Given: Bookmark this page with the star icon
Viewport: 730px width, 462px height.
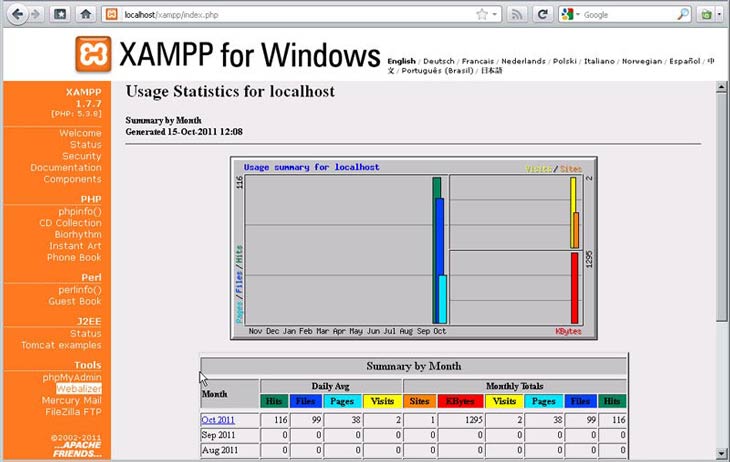Looking at the screenshot, I should coord(482,14).
